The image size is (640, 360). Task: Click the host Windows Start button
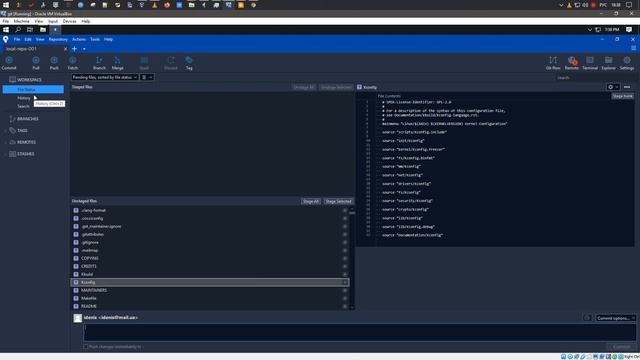point(6,5)
